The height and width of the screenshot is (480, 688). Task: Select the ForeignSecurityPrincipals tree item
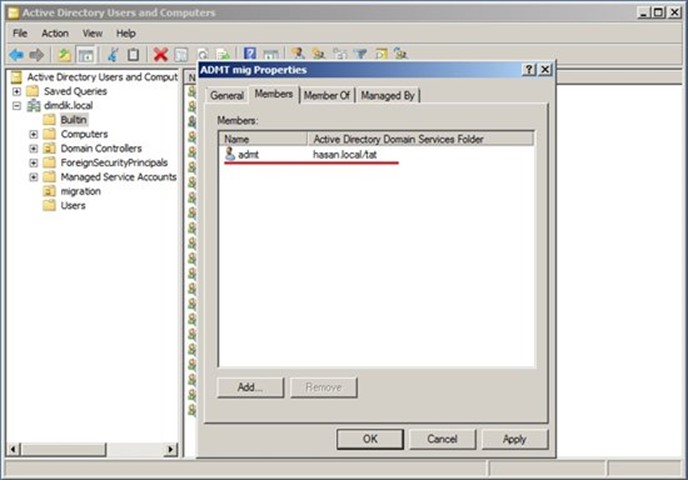114,163
